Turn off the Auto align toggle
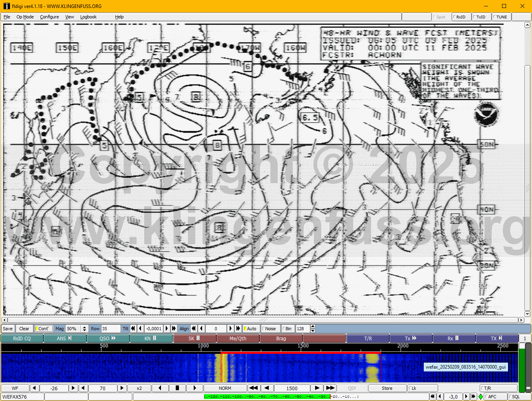 251,329
